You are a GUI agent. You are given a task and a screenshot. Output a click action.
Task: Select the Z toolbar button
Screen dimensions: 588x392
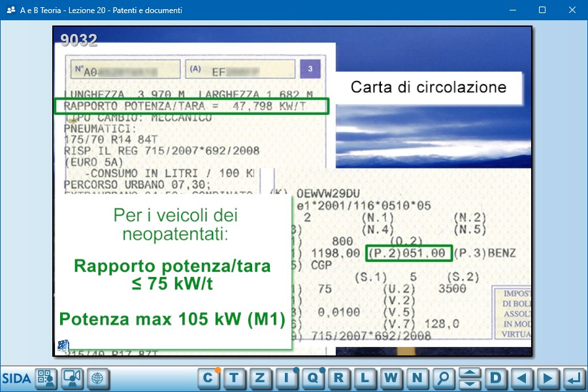tap(260, 378)
